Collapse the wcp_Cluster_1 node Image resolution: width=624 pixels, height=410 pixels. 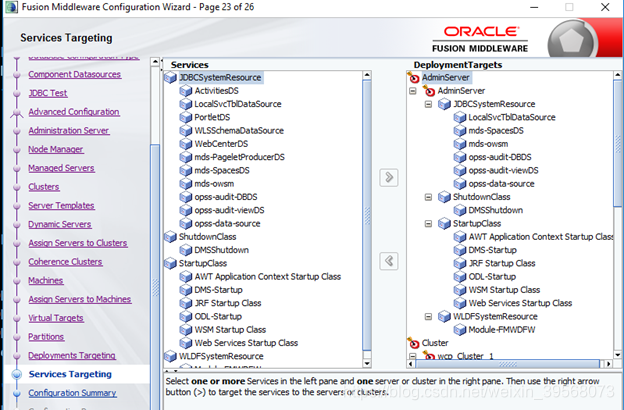tap(413, 356)
